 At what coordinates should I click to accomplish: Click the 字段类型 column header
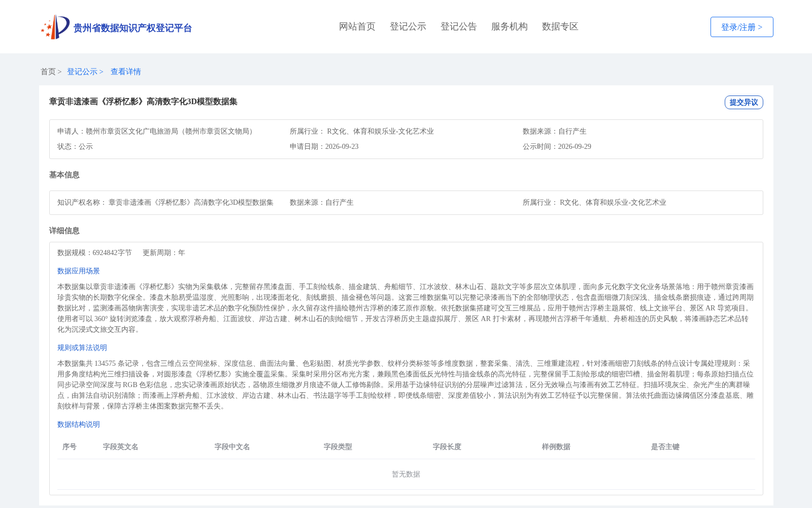coord(338,447)
